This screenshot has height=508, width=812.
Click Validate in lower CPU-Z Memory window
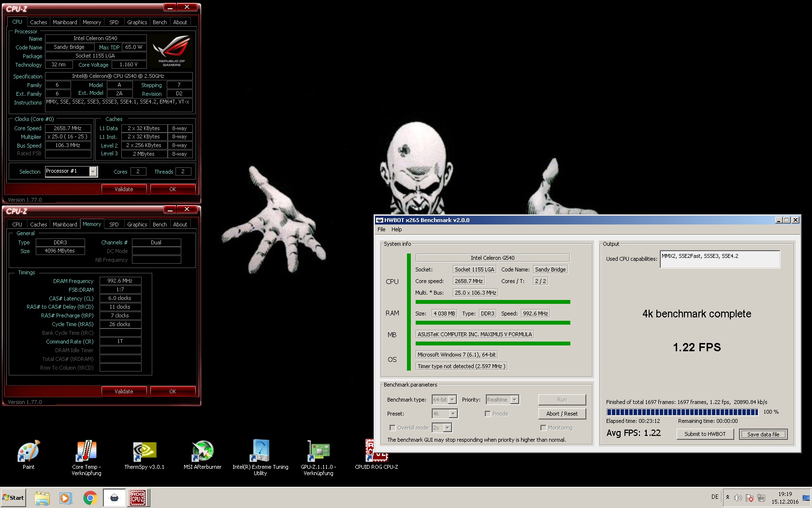(x=124, y=391)
